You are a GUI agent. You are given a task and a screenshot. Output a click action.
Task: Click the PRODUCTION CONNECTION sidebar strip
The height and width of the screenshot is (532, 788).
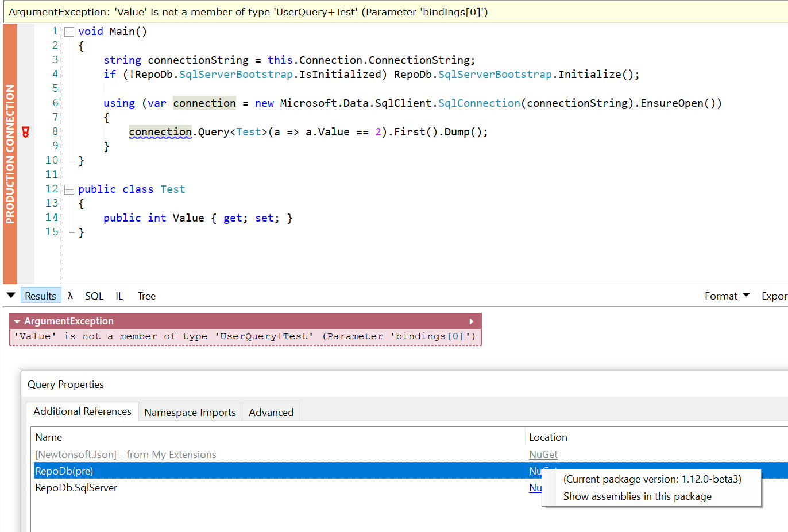[x=9, y=143]
